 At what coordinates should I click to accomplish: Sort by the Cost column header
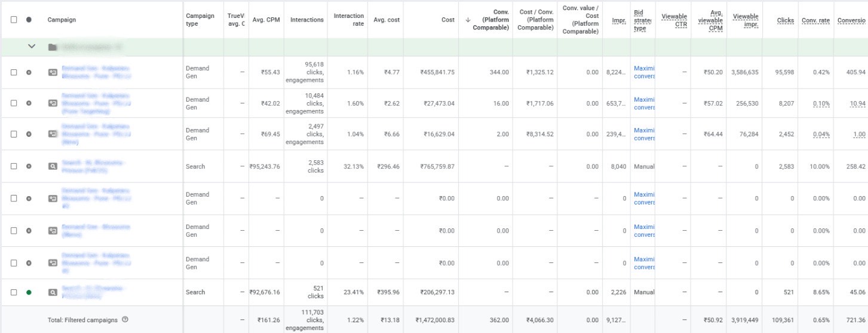point(447,20)
